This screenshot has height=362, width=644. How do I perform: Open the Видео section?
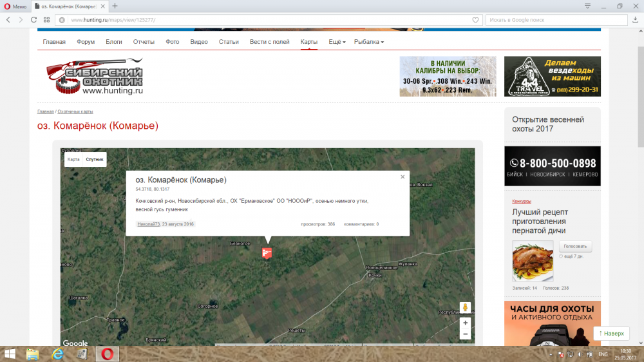click(x=199, y=42)
